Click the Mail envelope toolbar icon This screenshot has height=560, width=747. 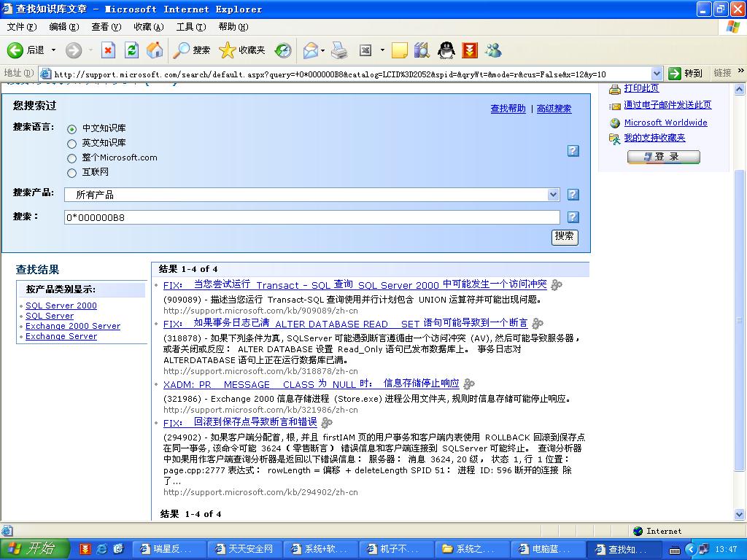(x=310, y=50)
